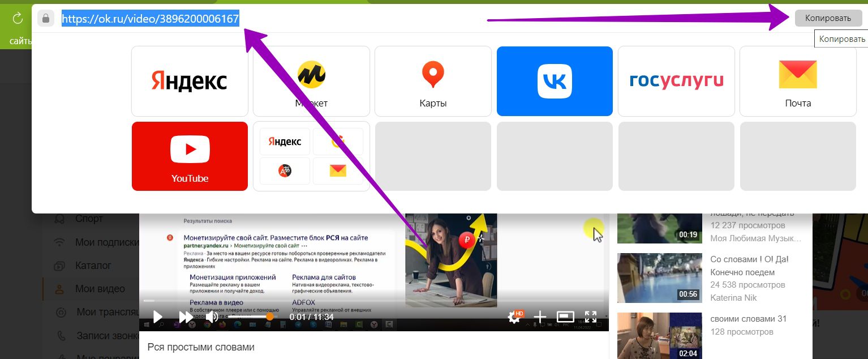Add the video with the plus icon
Image resolution: width=868 pixels, height=359 pixels.
(540, 317)
